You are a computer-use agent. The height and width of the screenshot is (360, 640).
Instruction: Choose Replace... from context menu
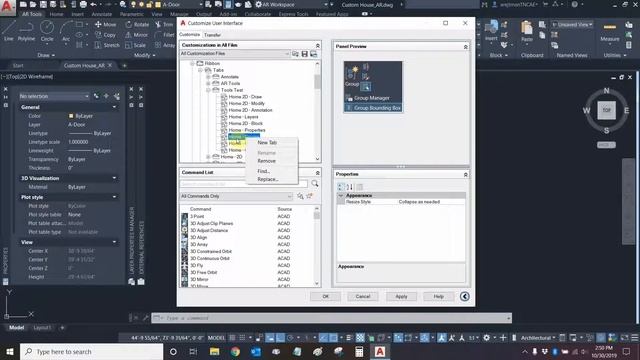pyautogui.click(x=268, y=179)
